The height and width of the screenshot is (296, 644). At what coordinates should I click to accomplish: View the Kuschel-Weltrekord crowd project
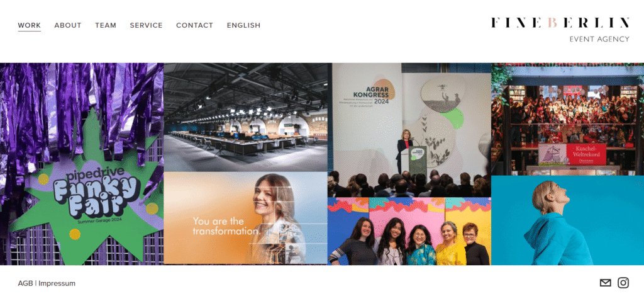click(x=568, y=119)
